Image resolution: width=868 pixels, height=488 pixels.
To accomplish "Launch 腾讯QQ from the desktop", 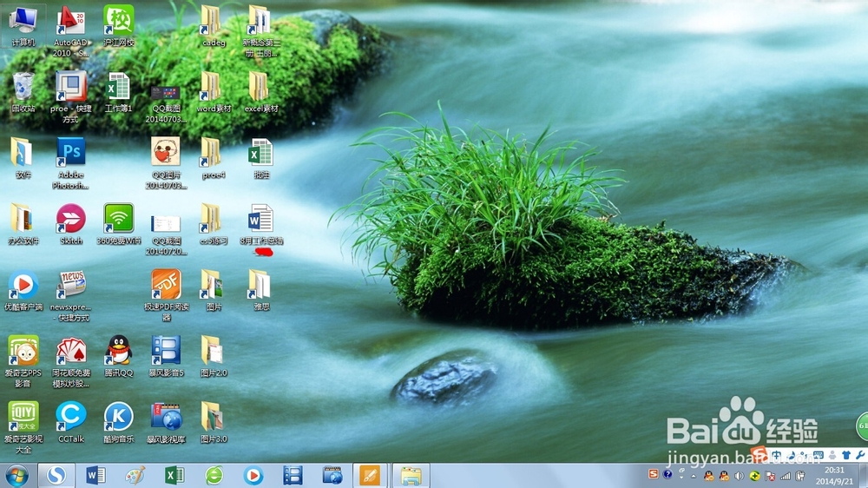I will (118, 356).
